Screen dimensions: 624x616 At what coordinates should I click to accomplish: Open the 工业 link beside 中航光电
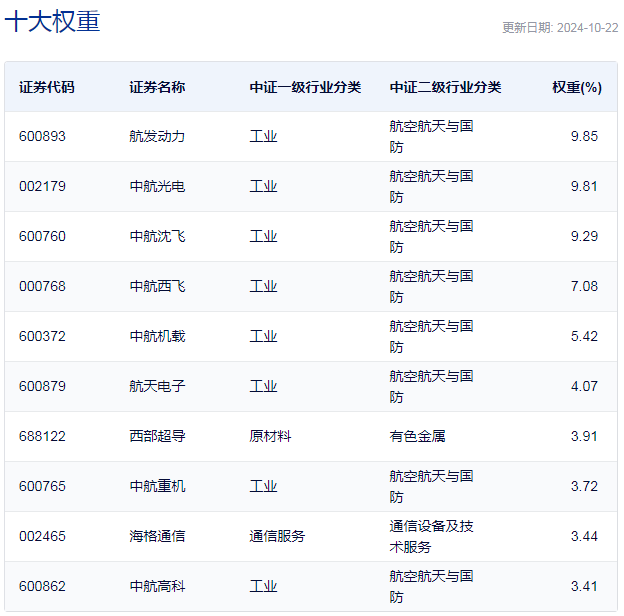coord(263,186)
